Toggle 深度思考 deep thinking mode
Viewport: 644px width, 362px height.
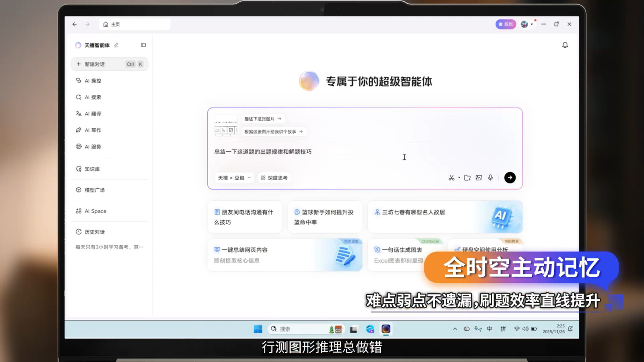click(274, 177)
